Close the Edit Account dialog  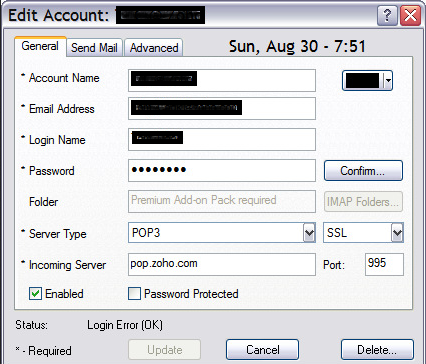(x=410, y=15)
